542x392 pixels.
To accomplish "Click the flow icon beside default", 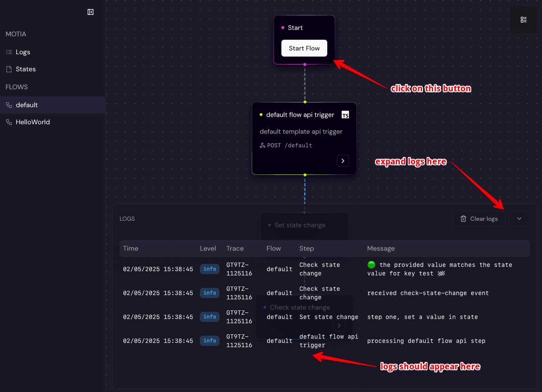I will tap(9, 105).
